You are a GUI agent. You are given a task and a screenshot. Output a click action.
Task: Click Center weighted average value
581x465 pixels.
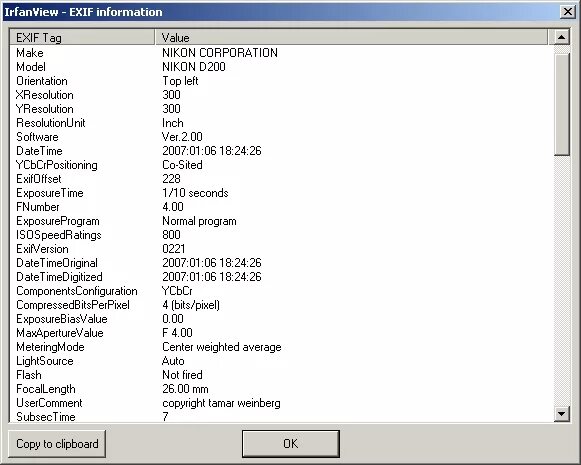(222, 347)
